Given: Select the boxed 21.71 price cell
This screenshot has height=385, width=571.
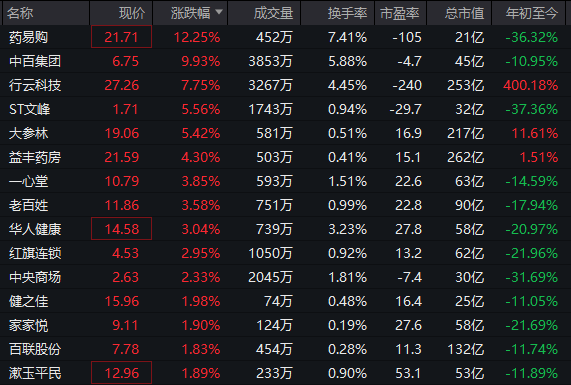Looking at the screenshot, I should click(x=121, y=37).
